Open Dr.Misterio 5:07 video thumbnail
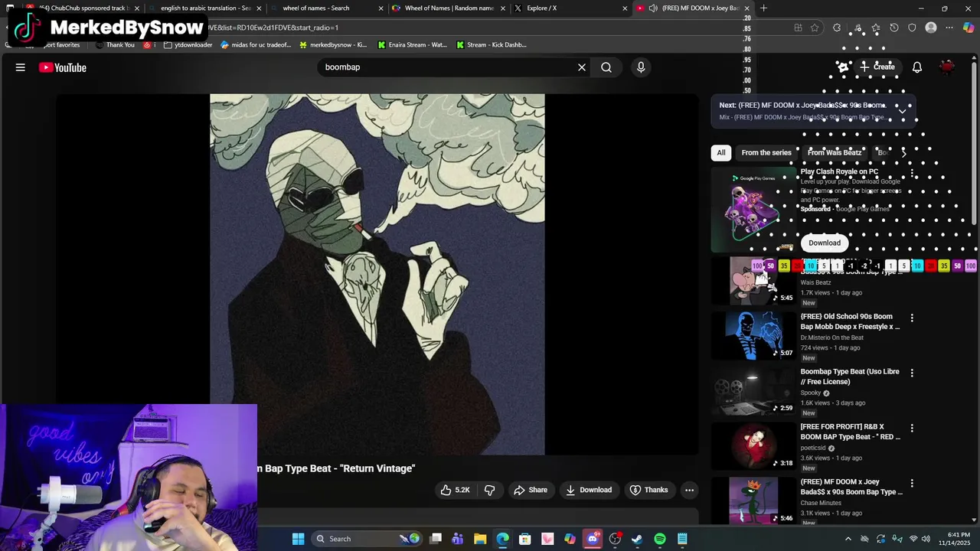Screen dimensions: 980x551 click(753, 335)
